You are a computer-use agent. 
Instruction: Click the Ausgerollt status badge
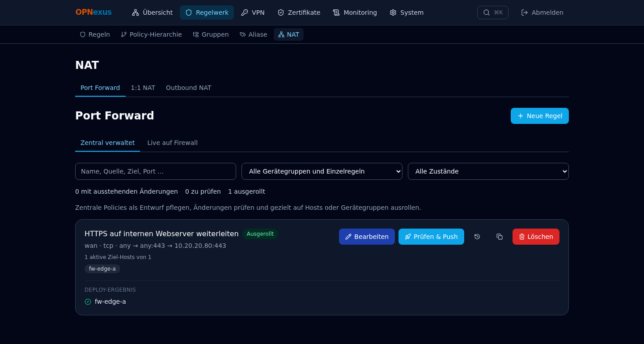(260, 234)
